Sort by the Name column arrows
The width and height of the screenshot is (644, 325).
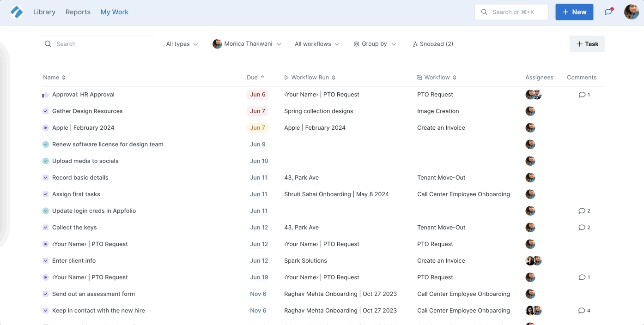click(x=64, y=78)
